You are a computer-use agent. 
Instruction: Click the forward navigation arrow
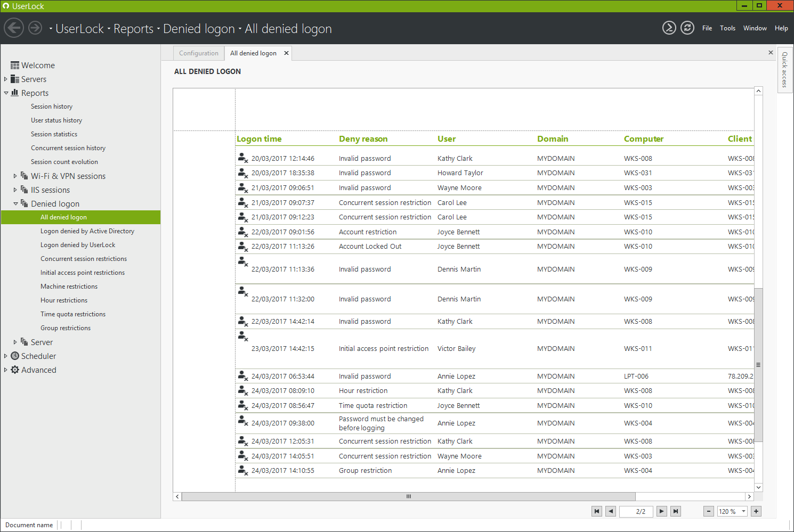tap(35, 28)
